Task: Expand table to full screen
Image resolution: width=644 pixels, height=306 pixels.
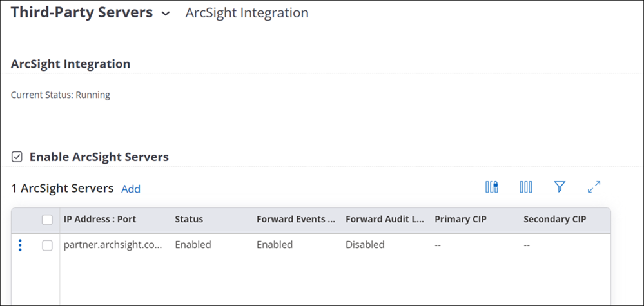Action: point(594,187)
